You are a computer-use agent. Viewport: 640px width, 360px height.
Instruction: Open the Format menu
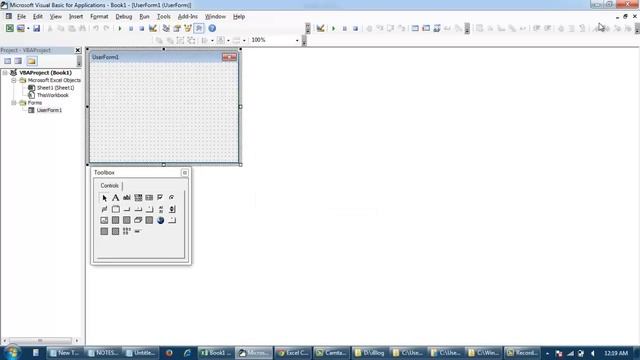click(x=99, y=17)
